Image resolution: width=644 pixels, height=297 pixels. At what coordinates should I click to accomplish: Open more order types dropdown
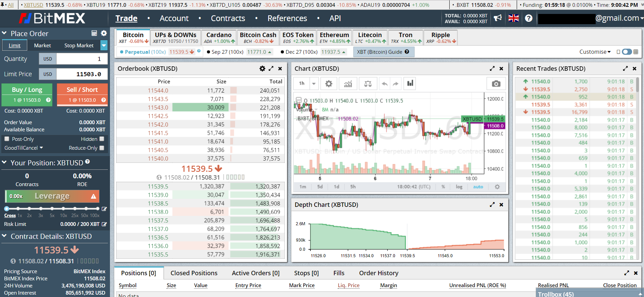point(104,45)
